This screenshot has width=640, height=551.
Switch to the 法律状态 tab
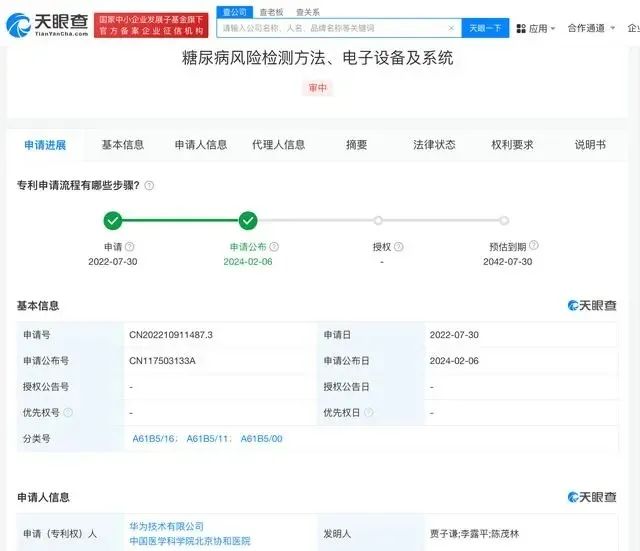point(434,145)
